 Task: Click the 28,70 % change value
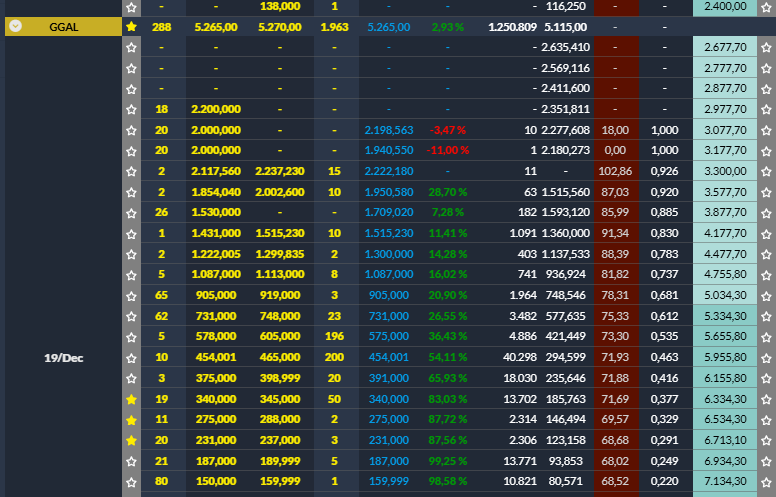coord(447,192)
